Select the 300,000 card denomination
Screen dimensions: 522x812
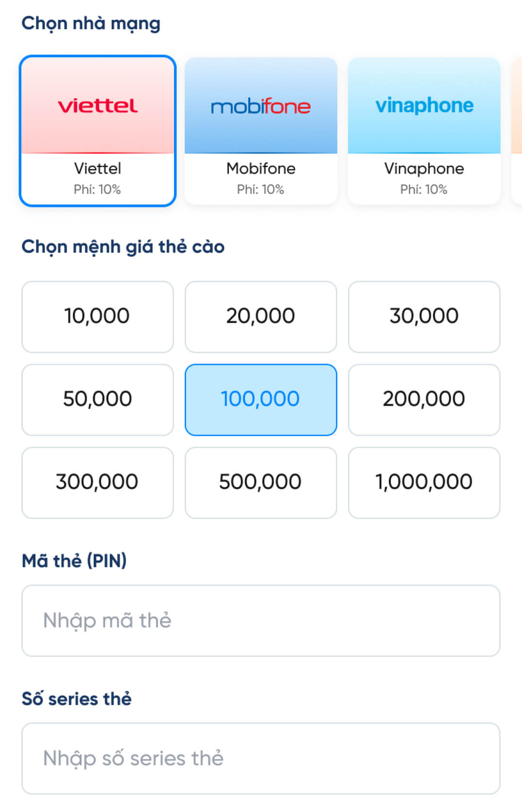point(97,483)
